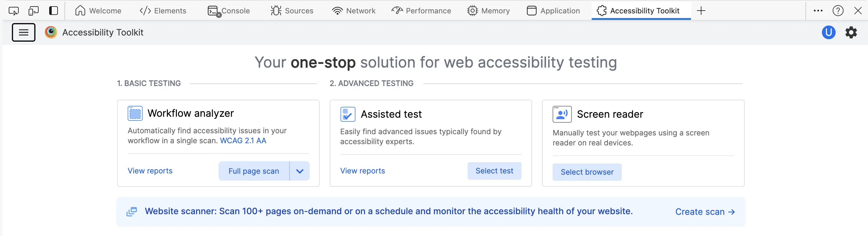Switch to the Network tab

coord(353,11)
